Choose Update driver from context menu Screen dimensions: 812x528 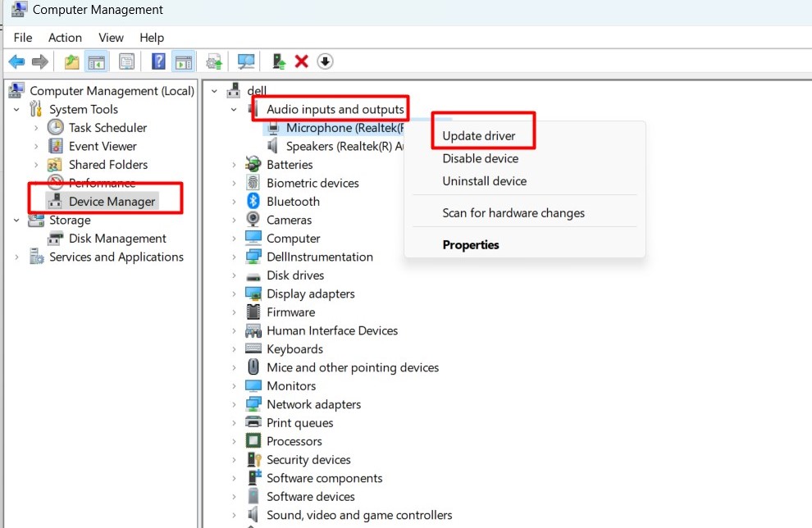[x=478, y=135]
